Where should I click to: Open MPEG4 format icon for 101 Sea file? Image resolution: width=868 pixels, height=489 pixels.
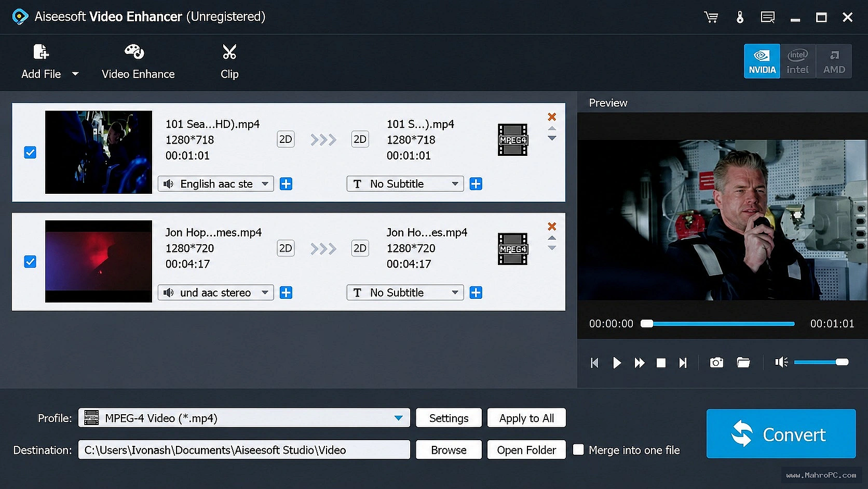tap(512, 140)
